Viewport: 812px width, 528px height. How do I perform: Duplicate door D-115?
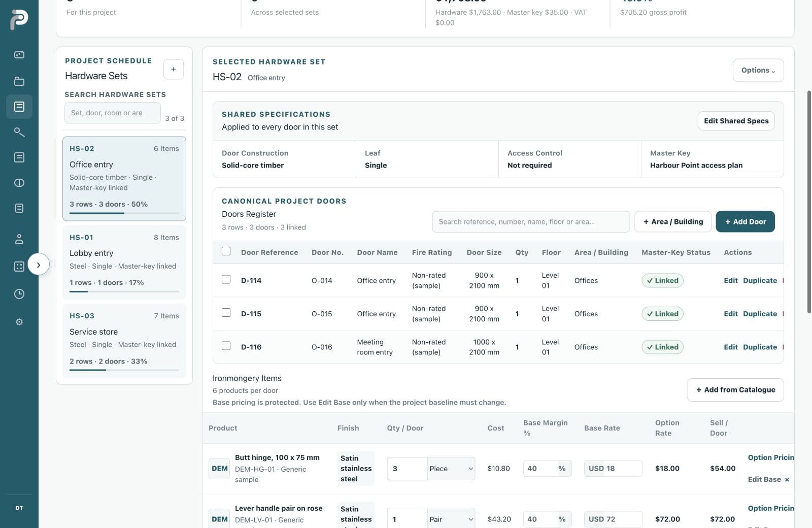(760, 314)
